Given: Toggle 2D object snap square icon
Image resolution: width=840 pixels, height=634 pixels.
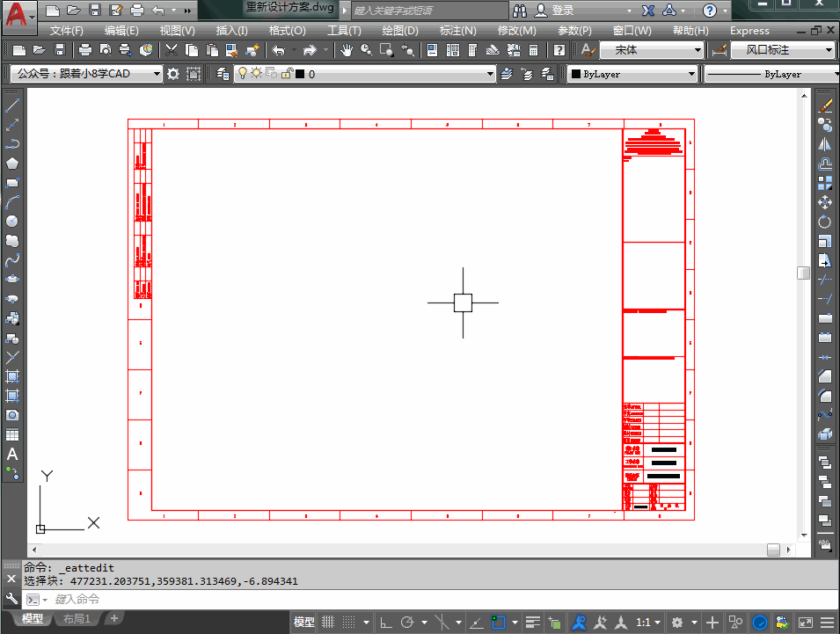Looking at the screenshot, I should (x=499, y=623).
